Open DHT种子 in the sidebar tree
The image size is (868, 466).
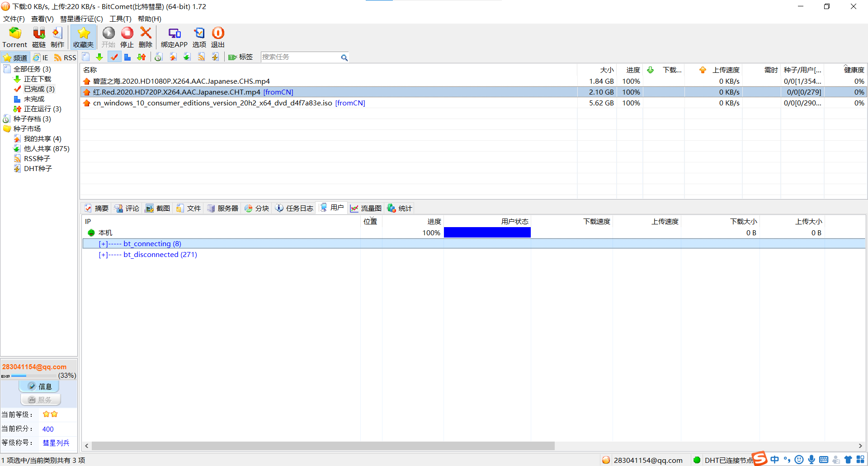pos(38,169)
